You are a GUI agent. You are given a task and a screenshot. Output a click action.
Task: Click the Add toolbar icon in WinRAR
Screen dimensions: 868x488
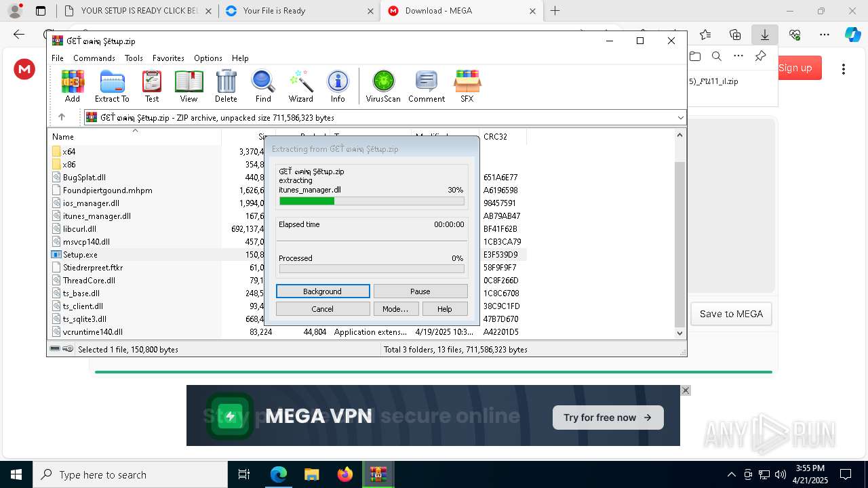(73, 86)
